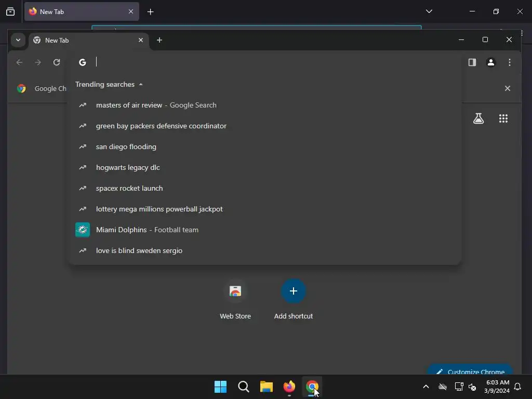Open new tab in Firefox window

(x=150, y=12)
